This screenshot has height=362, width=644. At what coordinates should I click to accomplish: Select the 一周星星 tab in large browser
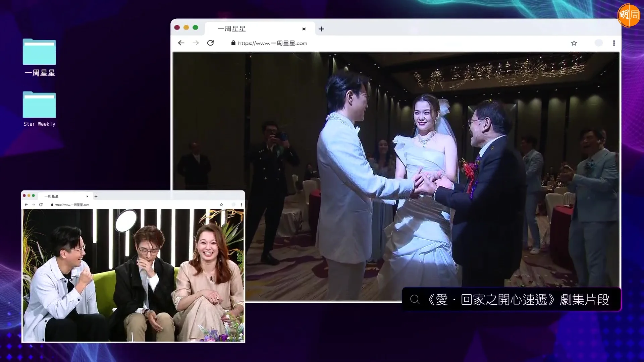(x=260, y=29)
